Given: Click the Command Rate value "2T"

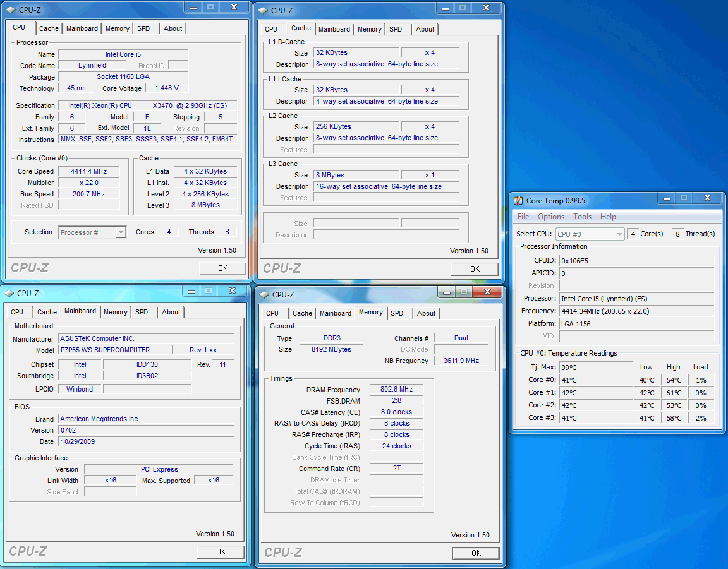Looking at the screenshot, I should pyautogui.click(x=396, y=469).
